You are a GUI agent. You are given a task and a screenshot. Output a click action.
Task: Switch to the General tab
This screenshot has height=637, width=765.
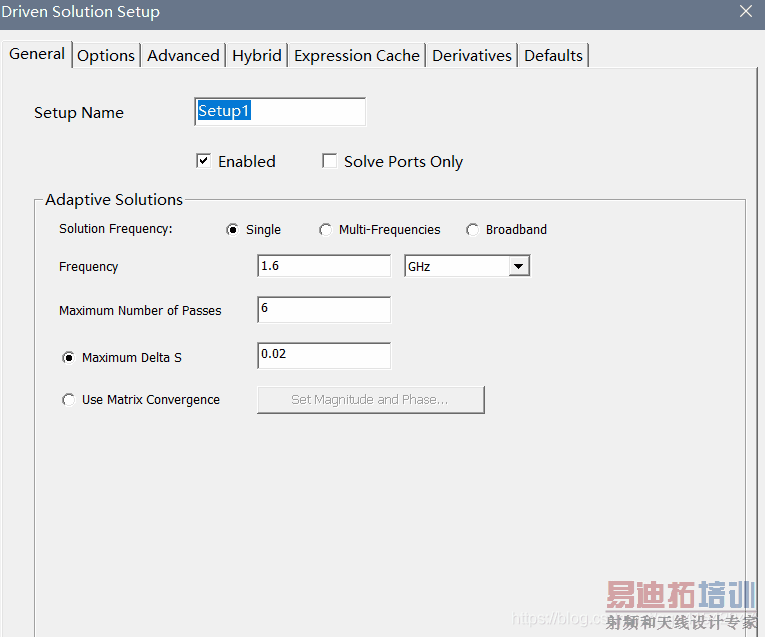(37, 54)
